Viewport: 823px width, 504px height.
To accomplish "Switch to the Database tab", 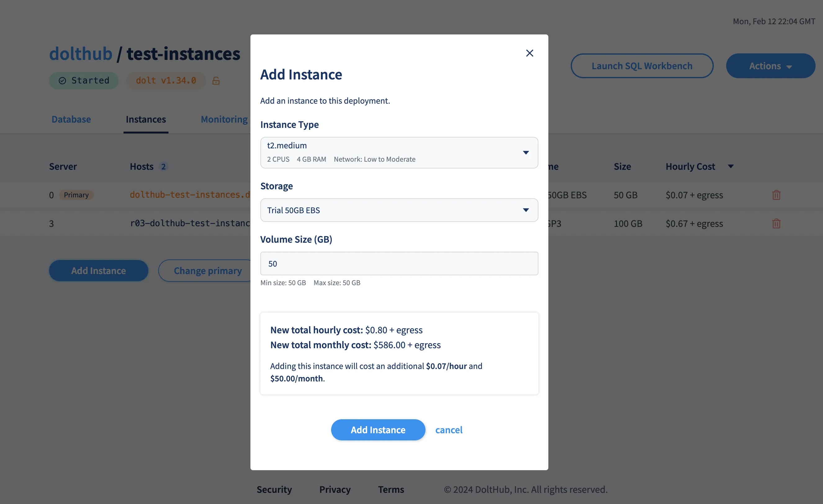I will tap(71, 119).
